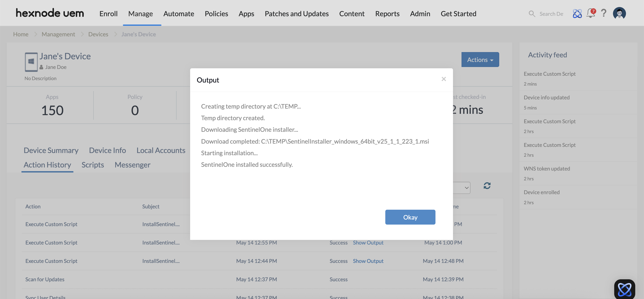Switch to Messenger tab
This screenshot has width=644, height=299.
133,165
